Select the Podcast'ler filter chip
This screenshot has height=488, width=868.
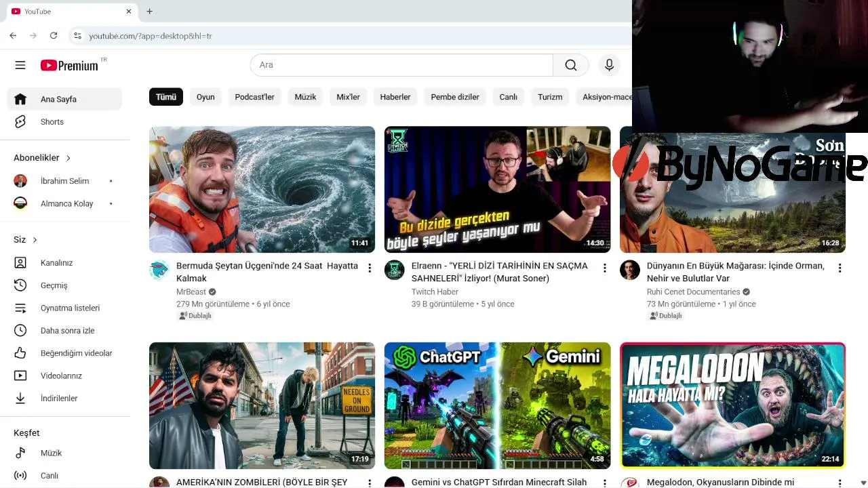pyautogui.click(x=254, y=97)
